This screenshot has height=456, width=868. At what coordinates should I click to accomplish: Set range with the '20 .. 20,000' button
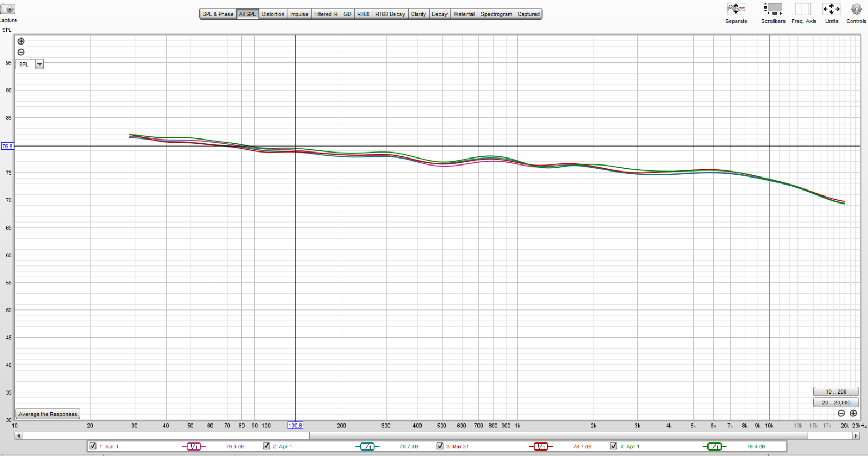tap(835, 403)
